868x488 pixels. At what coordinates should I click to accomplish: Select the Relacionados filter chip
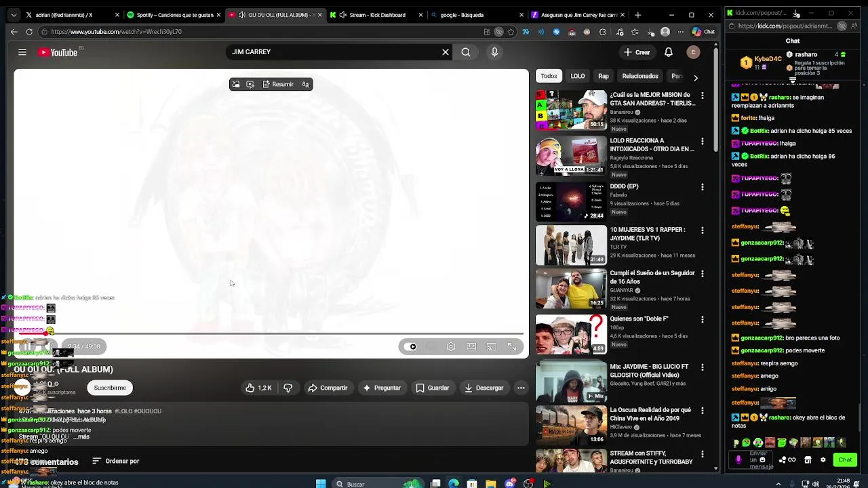[x=640, y=76]
